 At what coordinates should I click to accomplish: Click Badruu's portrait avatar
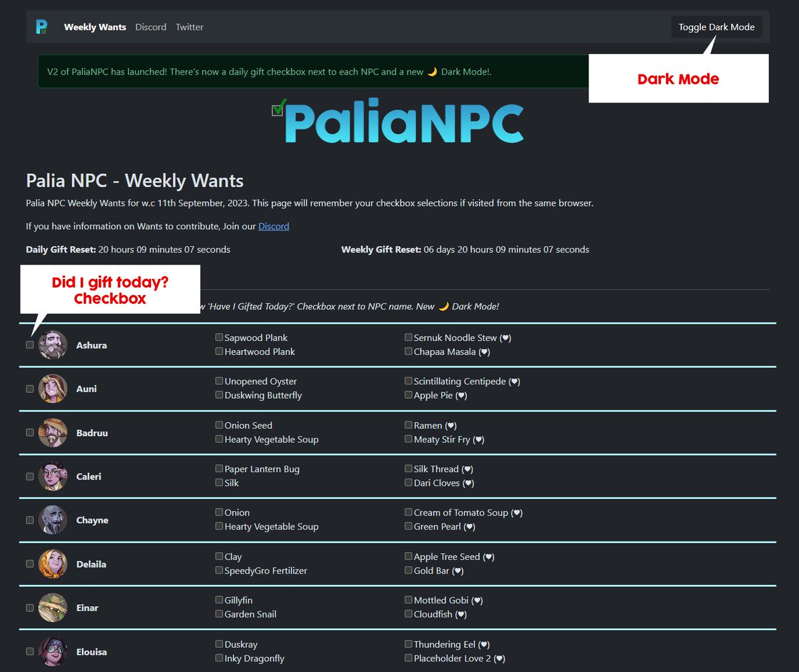(x=53, y=433)
